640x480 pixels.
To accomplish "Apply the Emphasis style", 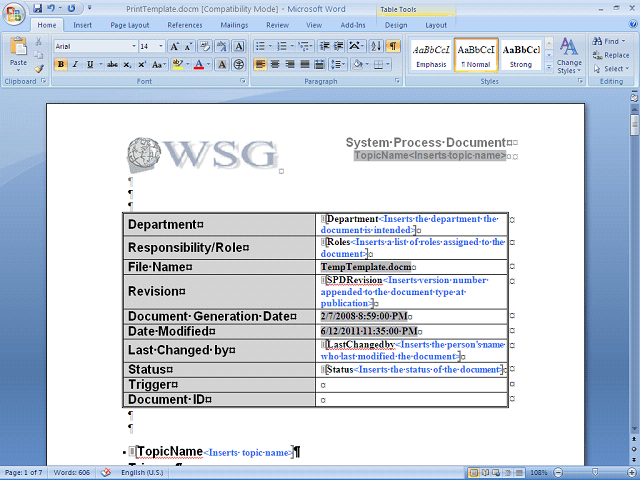I will (x=431, y=56).
